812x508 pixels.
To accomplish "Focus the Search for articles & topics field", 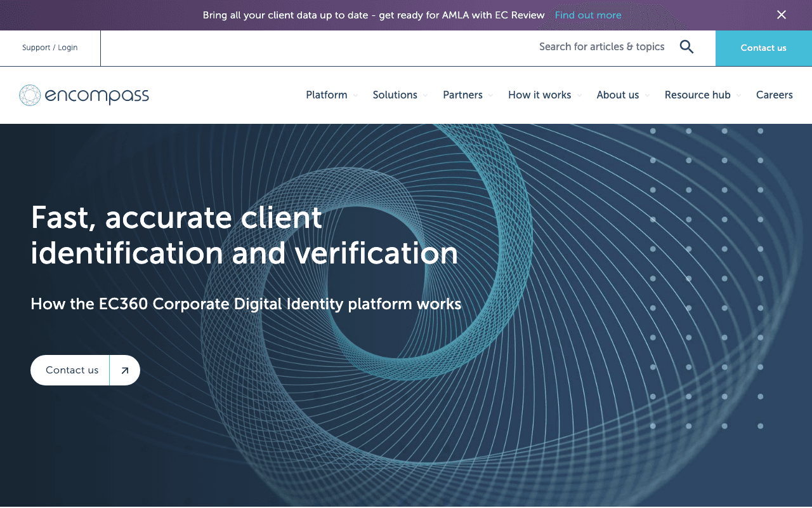I will [602, 47].
